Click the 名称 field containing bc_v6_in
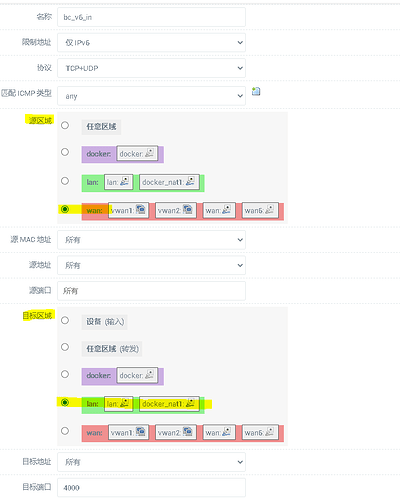 [151, 17]
